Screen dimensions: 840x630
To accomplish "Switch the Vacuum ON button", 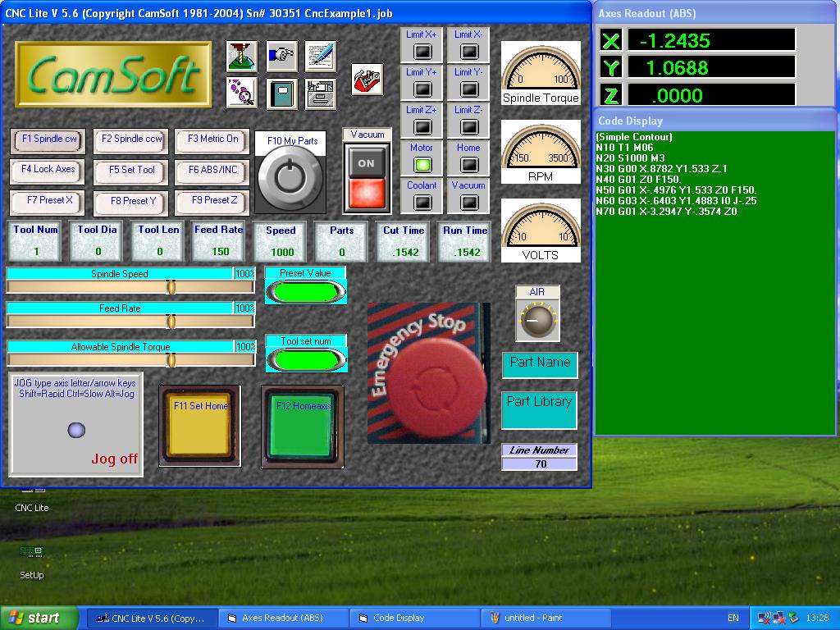I will click(x=367, y=163).
